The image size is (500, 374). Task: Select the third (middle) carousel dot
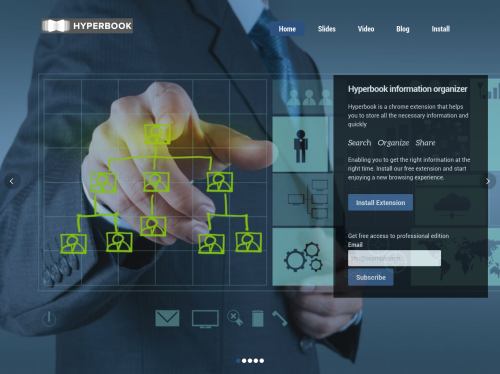[x=250, y=361]
